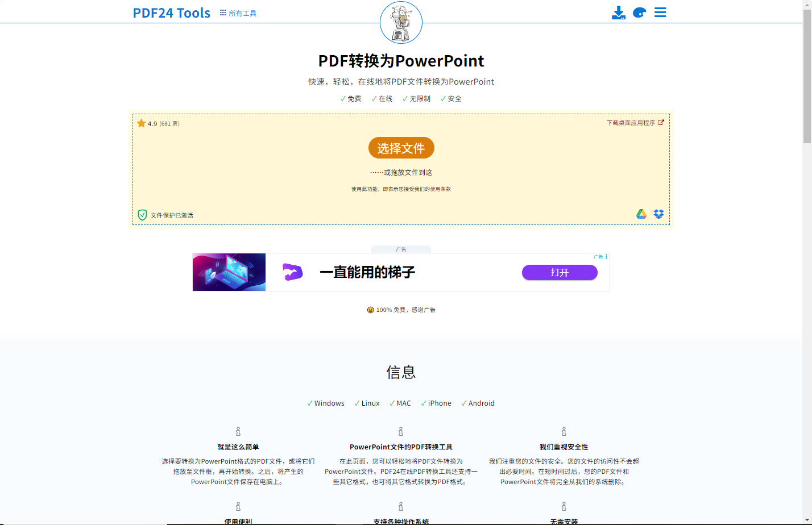Open the color theme palette icon
The height and width of the screenshot is (525, 812).
tap(639, 13)
